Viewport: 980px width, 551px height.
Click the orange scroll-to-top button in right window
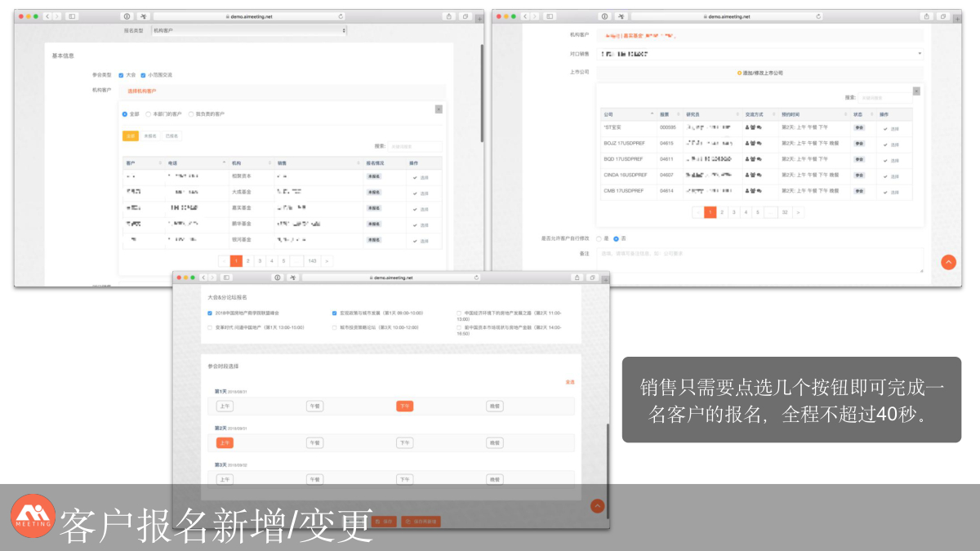tap(948, 262)
